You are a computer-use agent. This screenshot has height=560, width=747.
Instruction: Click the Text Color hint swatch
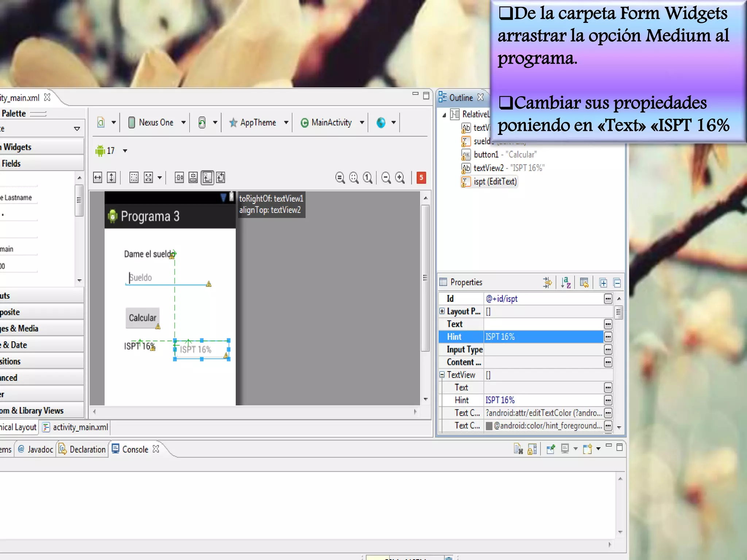coord(489,426)
